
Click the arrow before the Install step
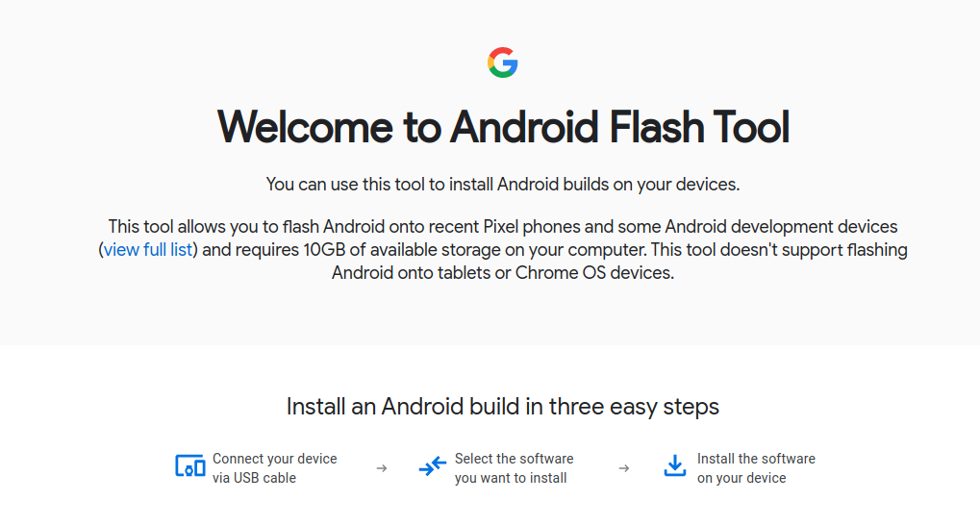point(624,468)
